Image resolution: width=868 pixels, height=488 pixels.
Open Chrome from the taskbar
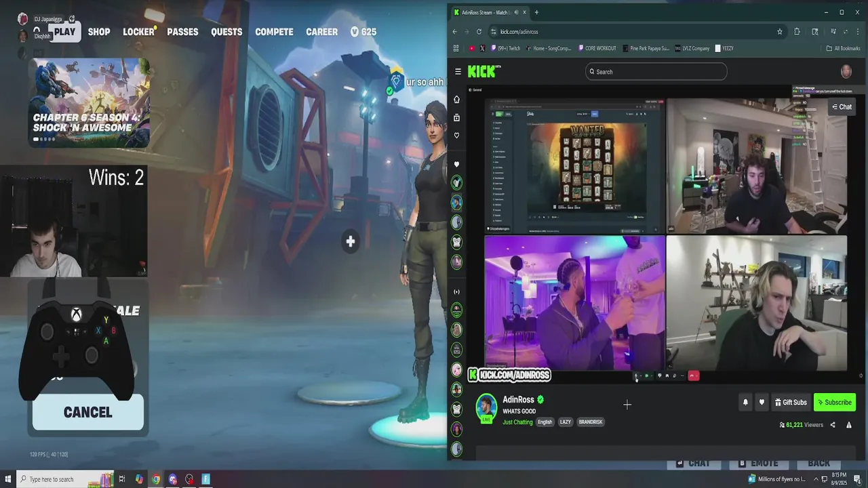pos(156,479)
